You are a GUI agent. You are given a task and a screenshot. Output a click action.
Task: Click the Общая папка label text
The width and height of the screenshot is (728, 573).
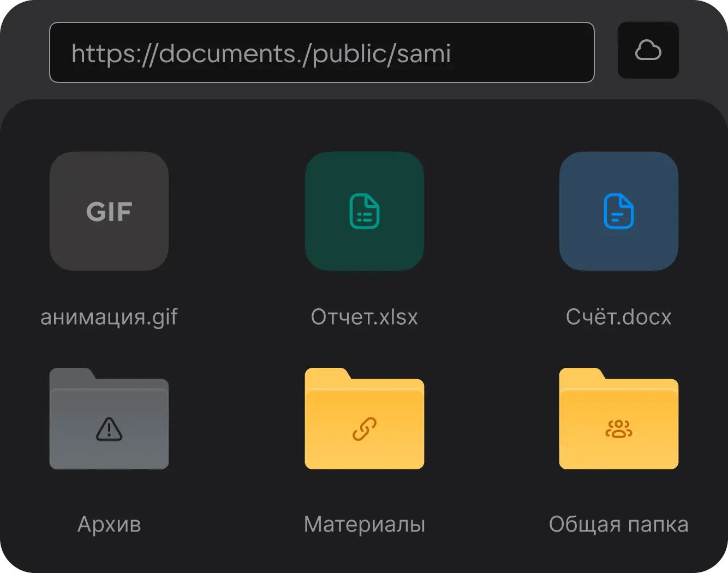coord(618,524)
